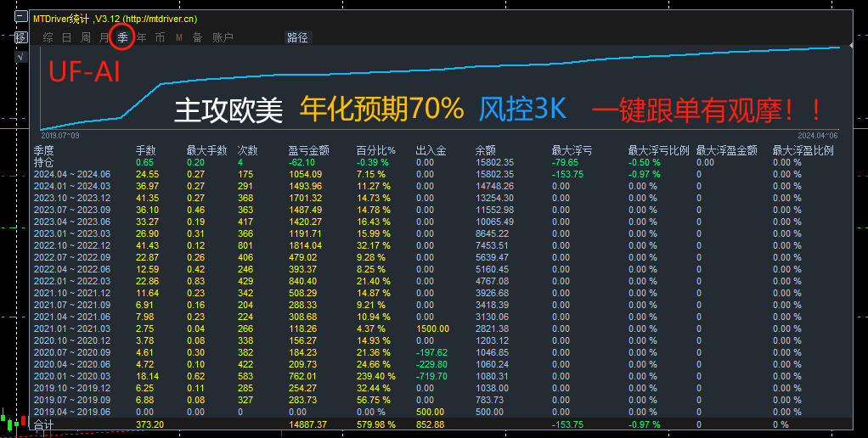The height and width of the screenshot is (438, 868).
Task: Click the 盈亏金额 column header
Action: click(x=309, y=150)
